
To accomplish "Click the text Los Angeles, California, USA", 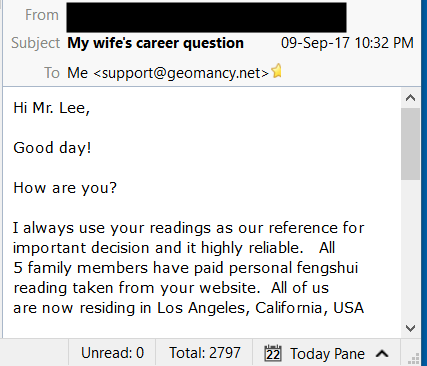I will click(x=260, y=308).
